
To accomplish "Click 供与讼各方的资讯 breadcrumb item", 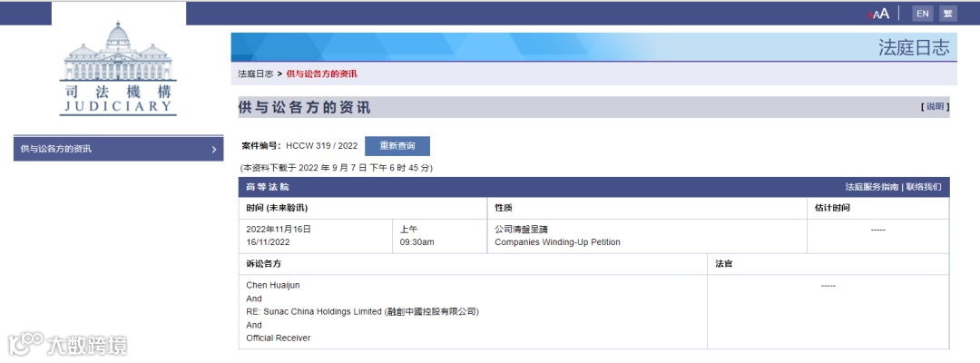I will pyautogui.click(x=322, y=74).
